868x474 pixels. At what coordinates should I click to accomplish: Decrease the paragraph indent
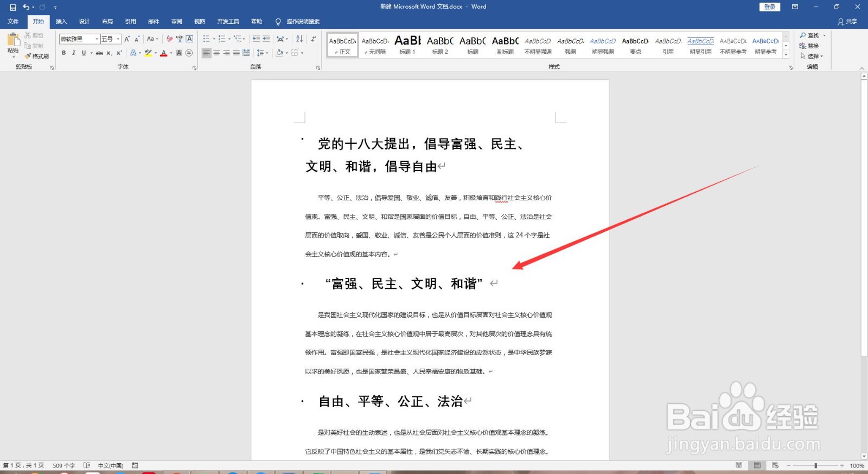(x=256, y=39)
